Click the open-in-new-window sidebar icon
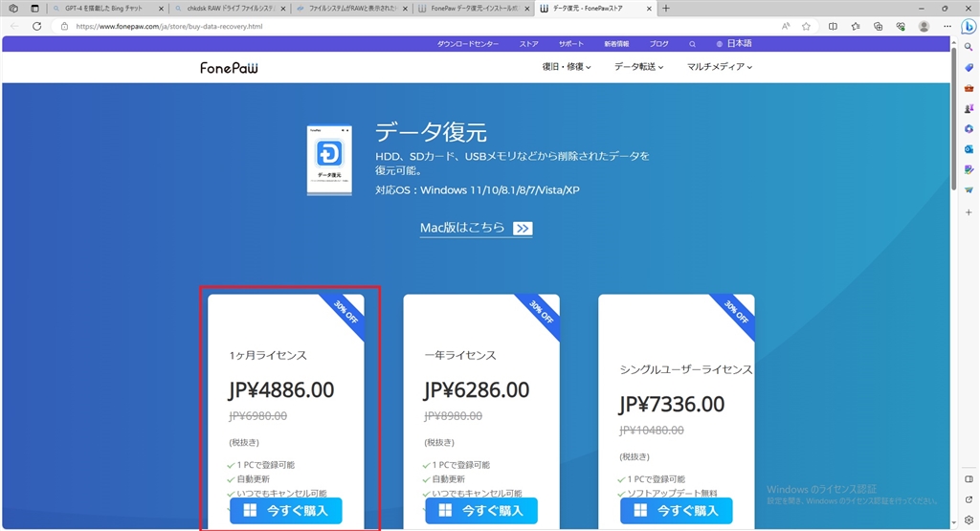This screenshot has width=980, height=531. (x=969, y=499)
